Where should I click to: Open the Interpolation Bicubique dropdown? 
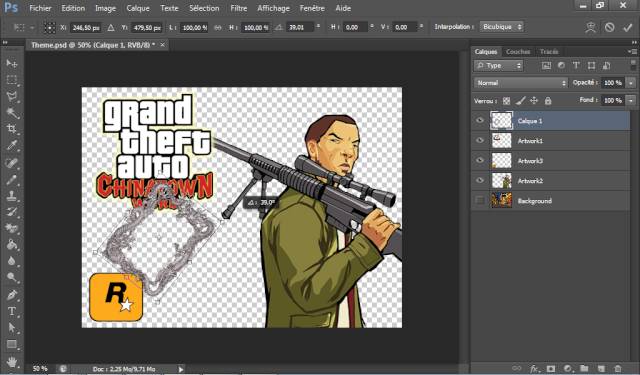(x=502, y=27)
